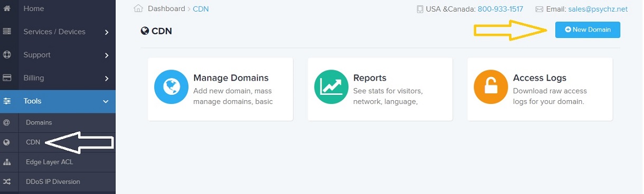Click the DDoS IP Diversion shuffle icon

[7, 182]
